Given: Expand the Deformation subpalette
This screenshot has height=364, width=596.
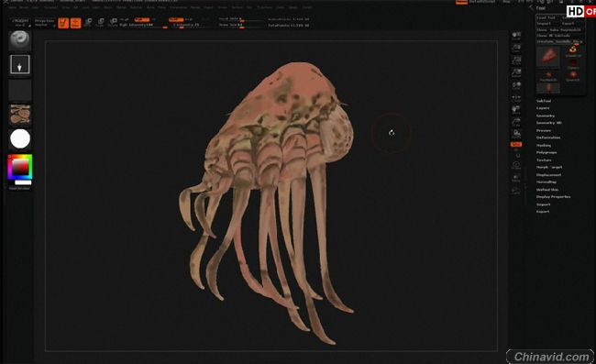Looking at the screenshot, I should coord(548,138).
